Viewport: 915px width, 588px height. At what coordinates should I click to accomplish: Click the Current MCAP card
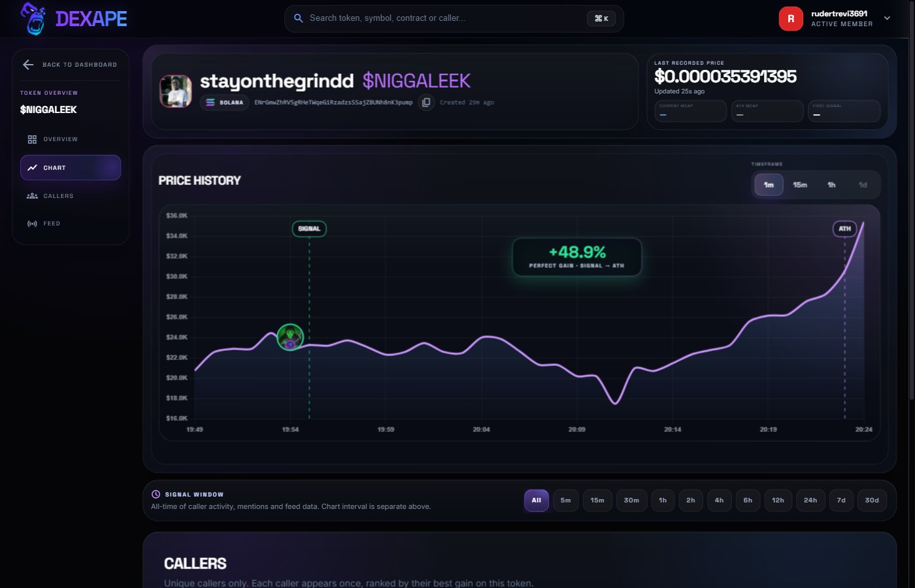pos(690,111)
